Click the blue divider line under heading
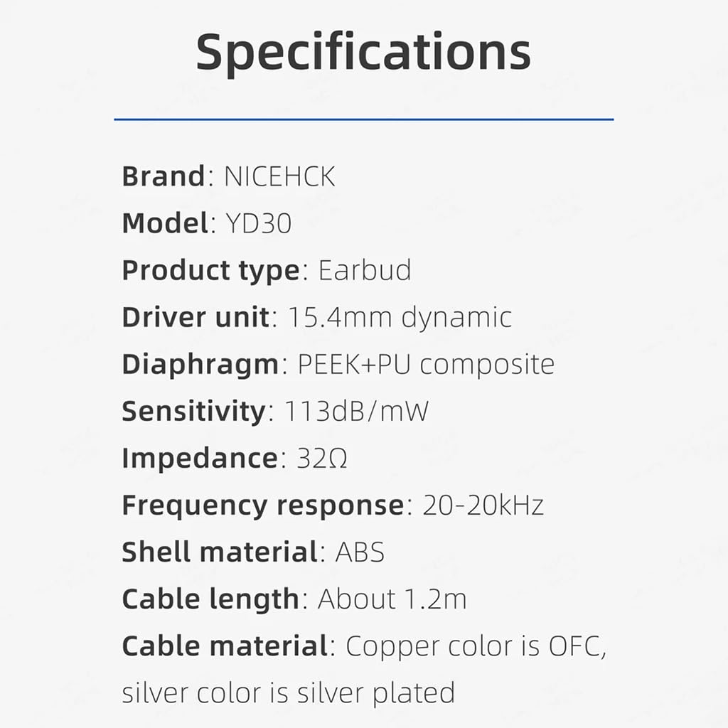The height and width of the screenshot is (728, 728). pyautogui.click(x=363, y=119)
